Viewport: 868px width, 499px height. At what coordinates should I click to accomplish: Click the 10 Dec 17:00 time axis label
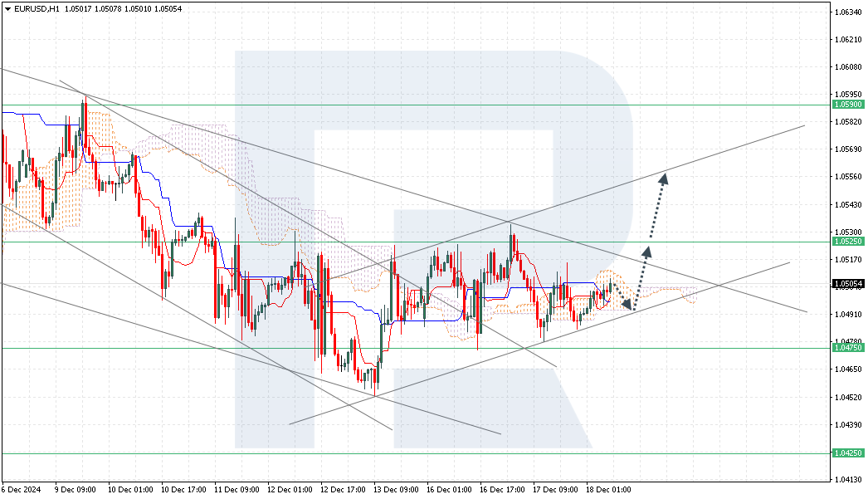point(183,490)
